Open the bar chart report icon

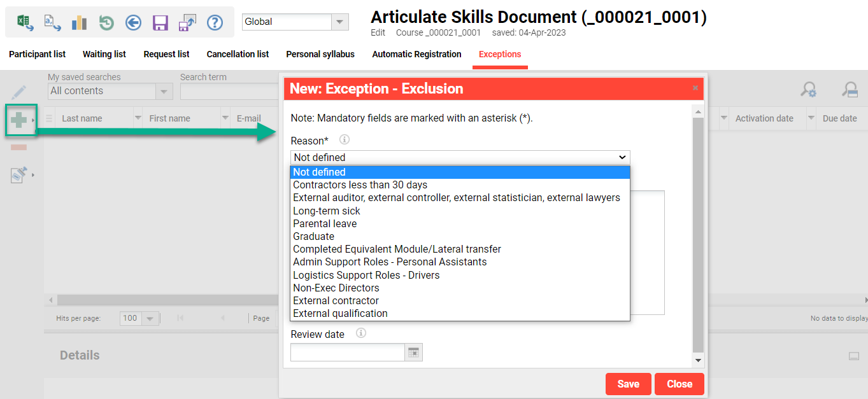tap(79, 24)
